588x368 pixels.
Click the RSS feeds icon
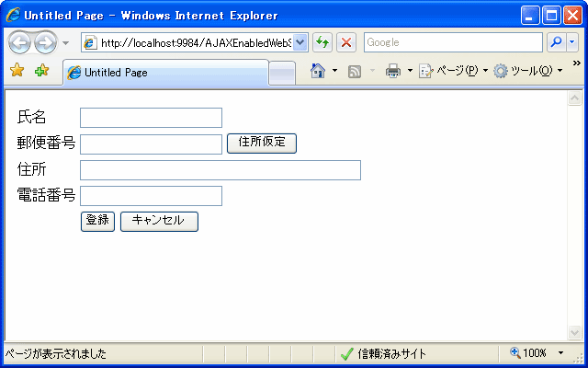tap(355, 72)
